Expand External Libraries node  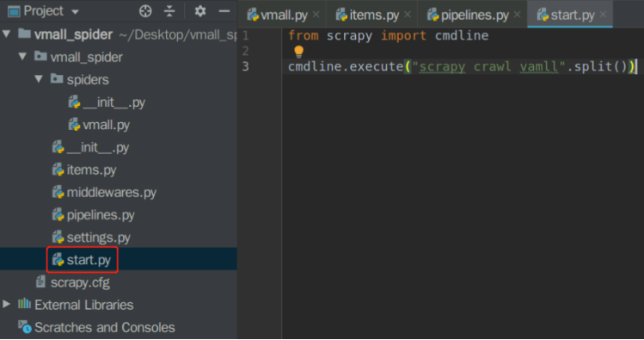click(7, 304)
